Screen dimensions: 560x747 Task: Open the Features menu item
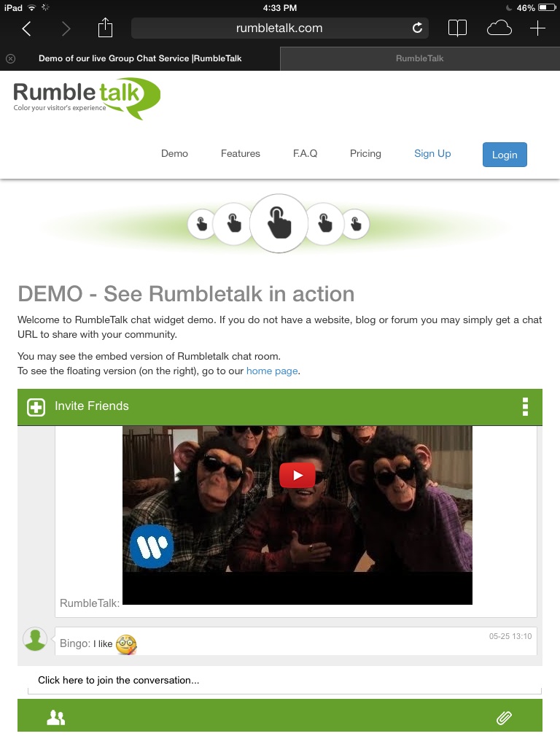pos(241,153)
